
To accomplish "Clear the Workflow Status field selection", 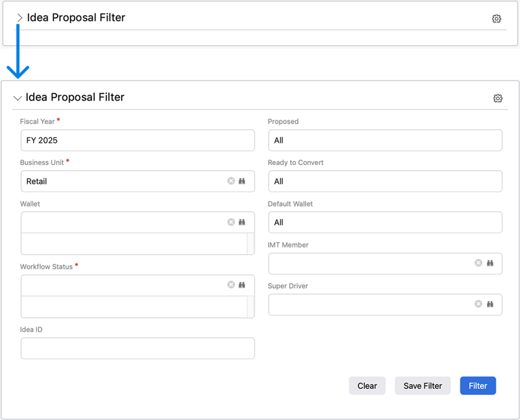I will coord(231,285).
